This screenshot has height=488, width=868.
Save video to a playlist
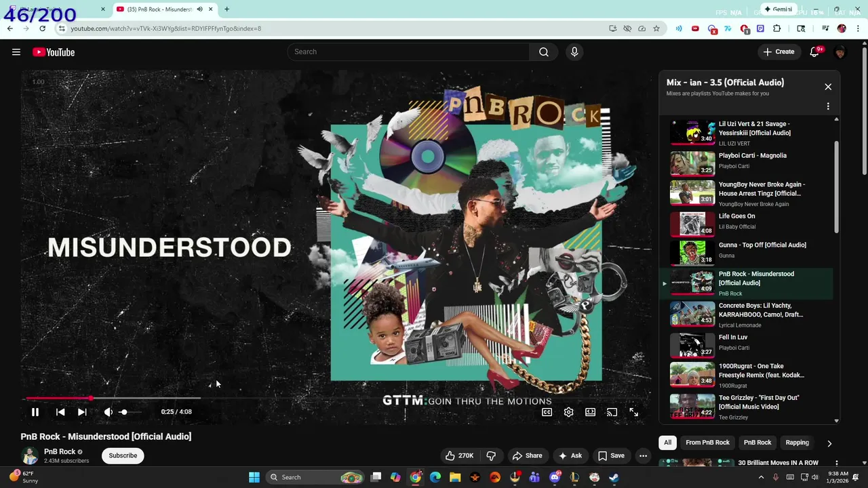[x=611, y=455]
